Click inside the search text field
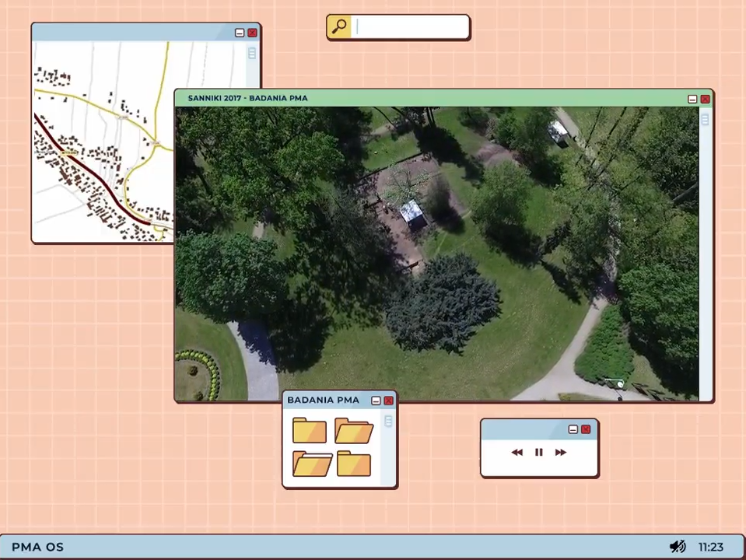 tap(410, 27)
